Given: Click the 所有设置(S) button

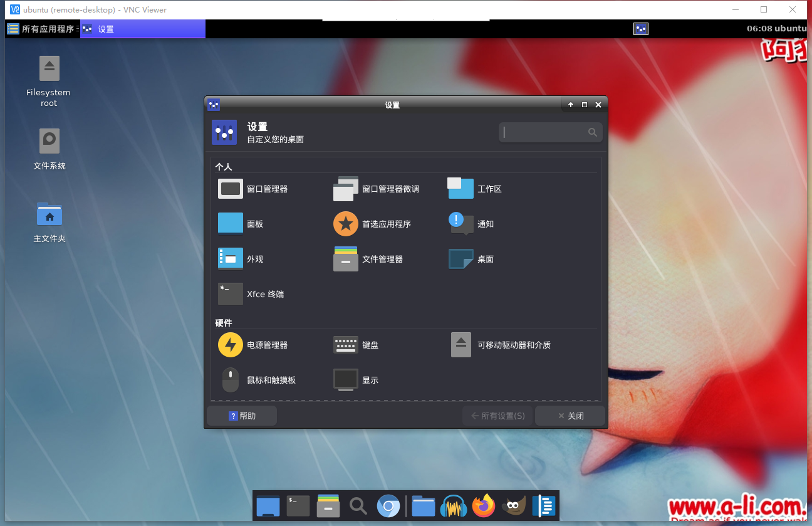Looking at the screenshot, I should pyautogui.click(x=497, y=416).
